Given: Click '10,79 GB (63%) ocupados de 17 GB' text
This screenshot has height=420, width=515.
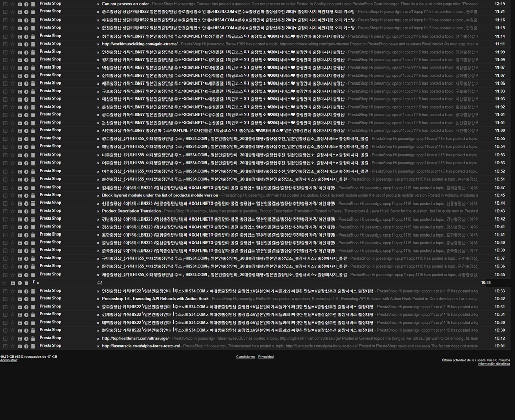Looking at the screenshot, I should (28, 357).
